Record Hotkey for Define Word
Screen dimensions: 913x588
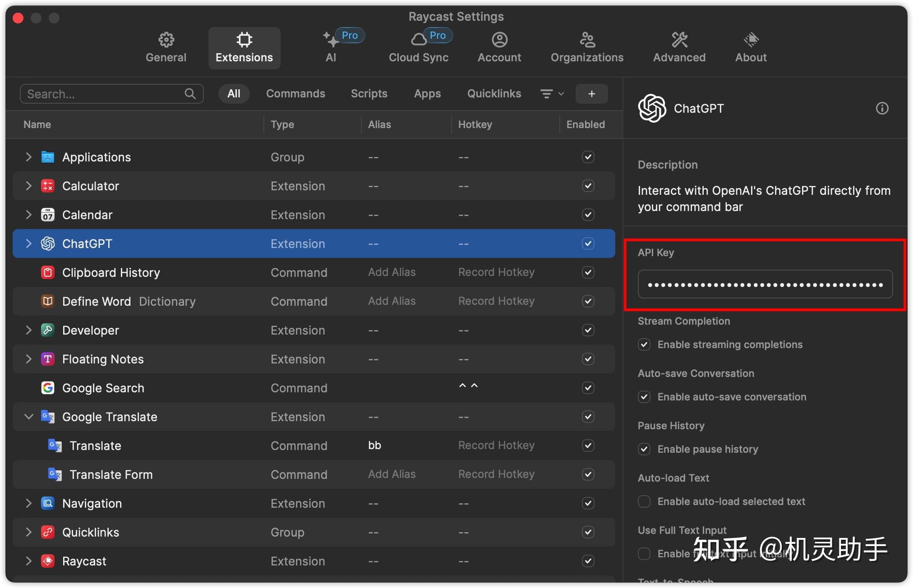click(496, 301)
